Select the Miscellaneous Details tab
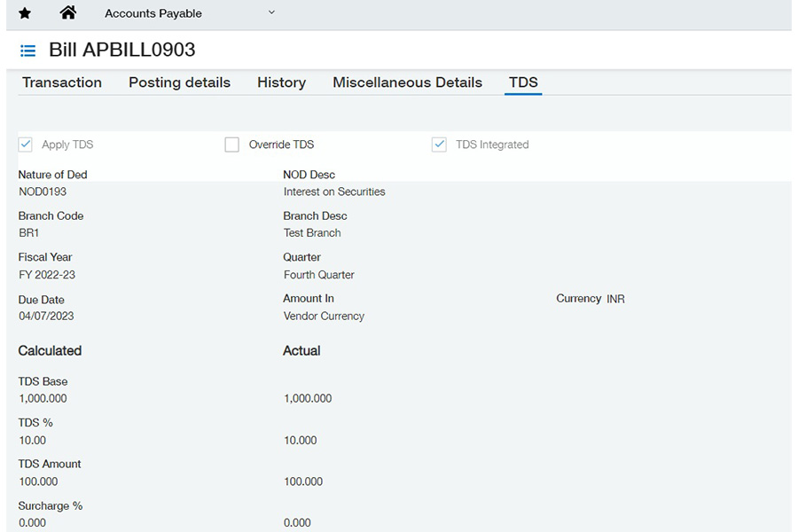This screenshot has height=532, width=798. (407, 82)
